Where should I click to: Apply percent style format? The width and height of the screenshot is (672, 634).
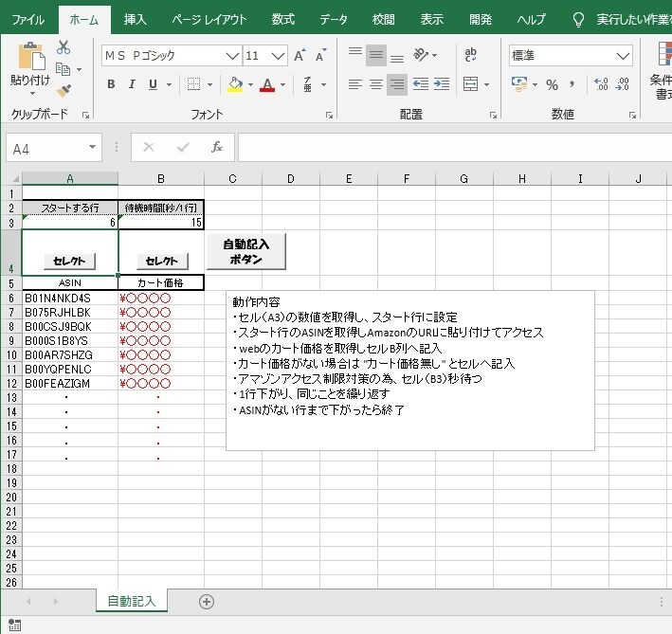pyautogui.click(x=552, y=85)
